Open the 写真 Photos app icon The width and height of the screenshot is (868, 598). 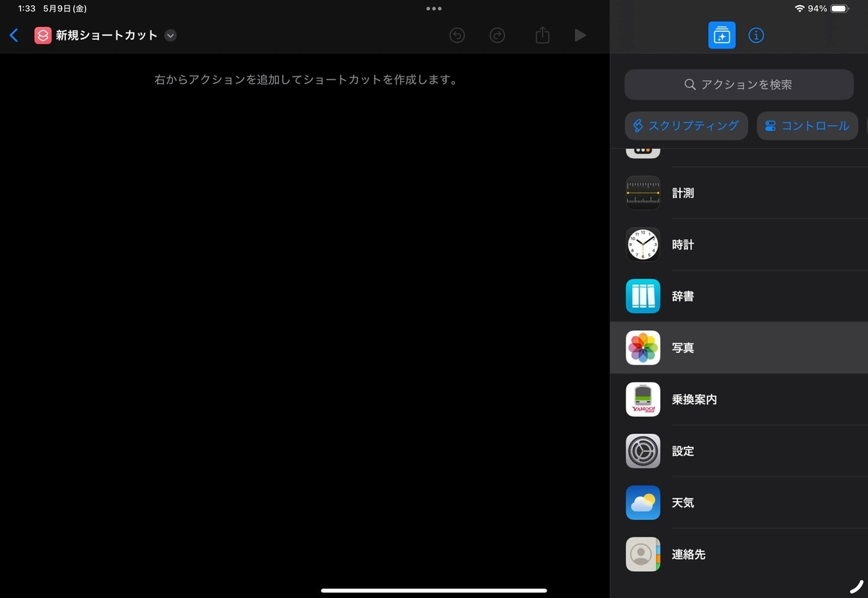643,348
